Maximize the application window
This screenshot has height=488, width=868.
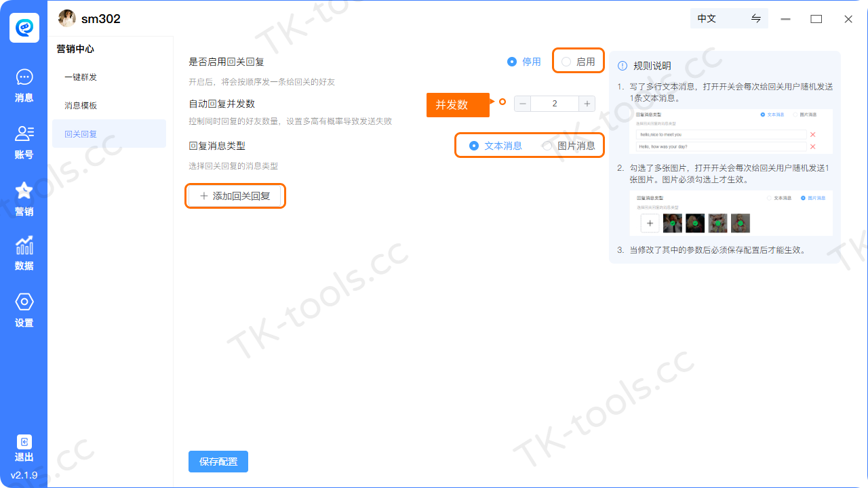tap(816, 19)
